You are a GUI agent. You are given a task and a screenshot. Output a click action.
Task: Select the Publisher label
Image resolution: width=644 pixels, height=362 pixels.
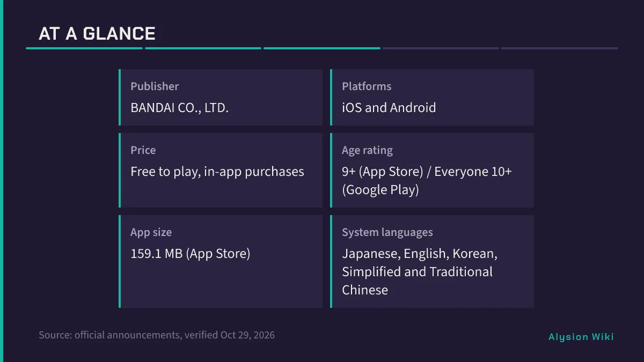155,86
